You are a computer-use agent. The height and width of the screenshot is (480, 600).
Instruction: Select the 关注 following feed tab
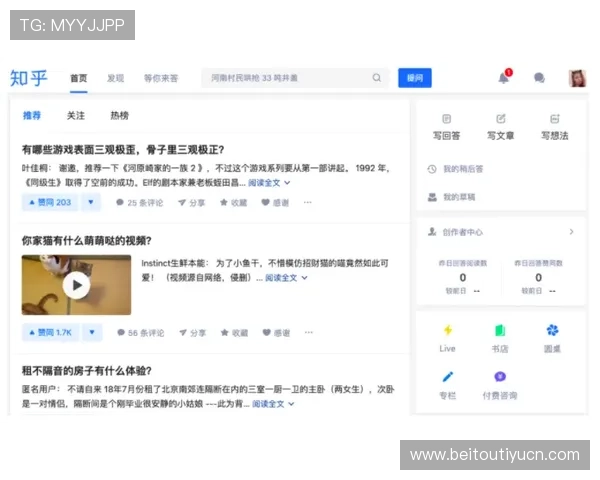(76, 115)
